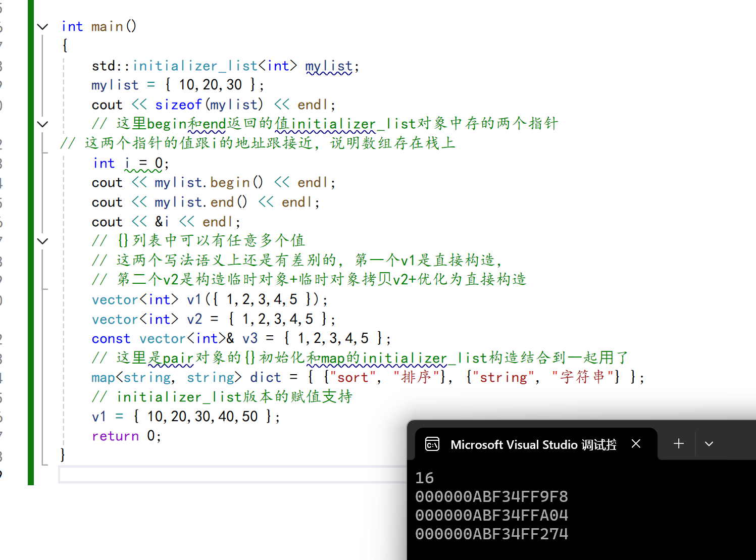The height and width of the screenshot is (560, 756).
Task: Select the Microsoft Visual Studio debug console tab
Action: (x=536, y=444)
